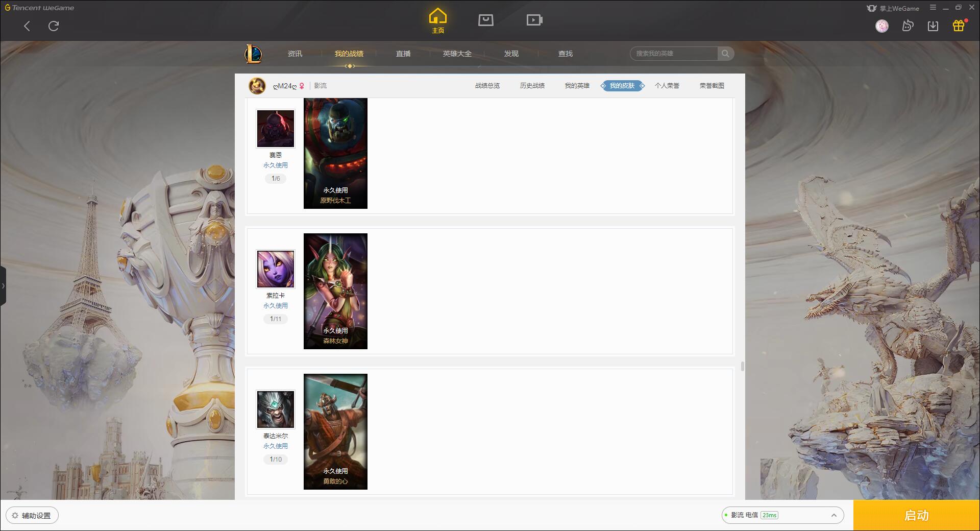Click the 索拉卡 champion portrait

[276, 269]
